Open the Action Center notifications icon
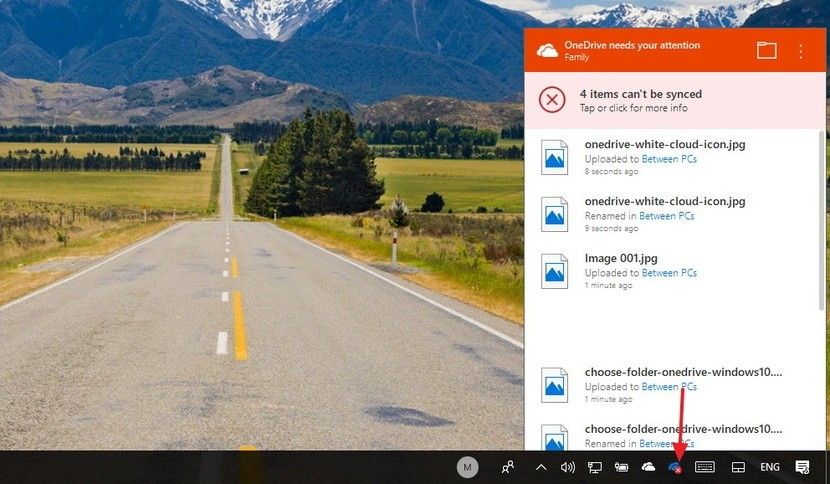Screen dimensions: 830x484 click(x=802, y=467)
